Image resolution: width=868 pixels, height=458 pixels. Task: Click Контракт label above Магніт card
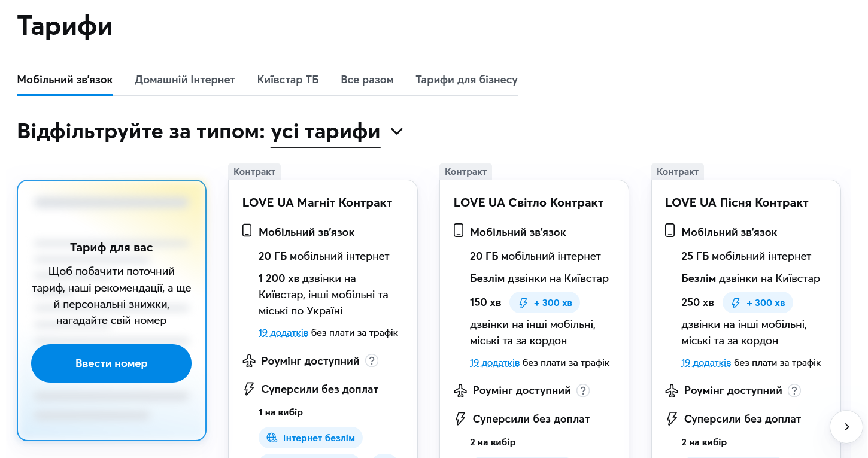[254, 172]
